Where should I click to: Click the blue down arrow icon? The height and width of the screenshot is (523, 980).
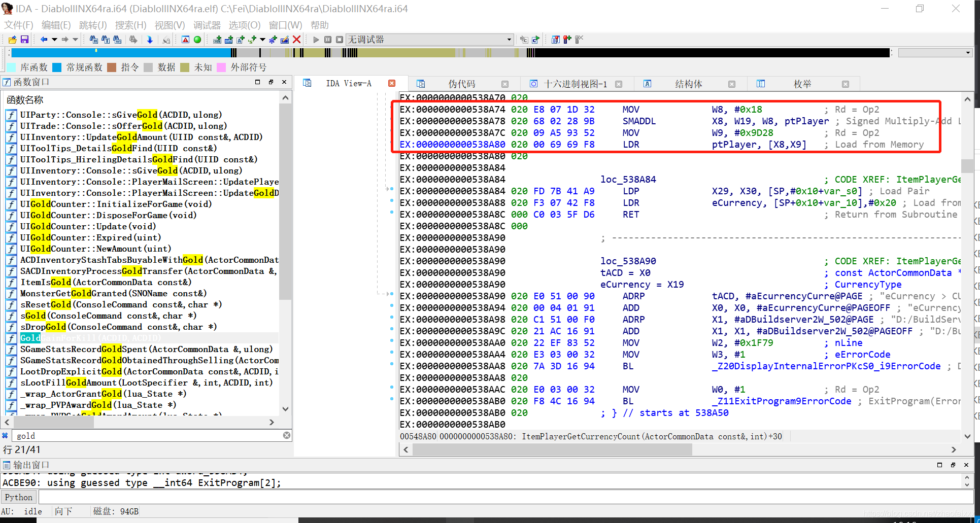point(150,40)
